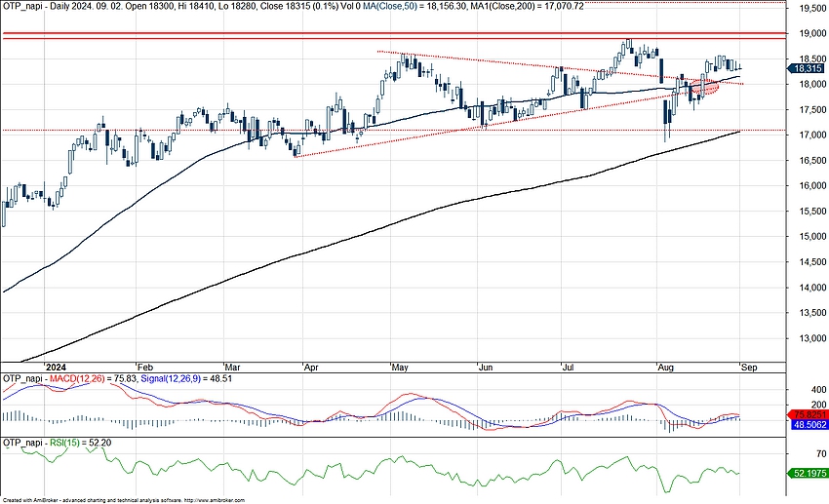Click the 19,000 price axis label

[x=808, y=32]
